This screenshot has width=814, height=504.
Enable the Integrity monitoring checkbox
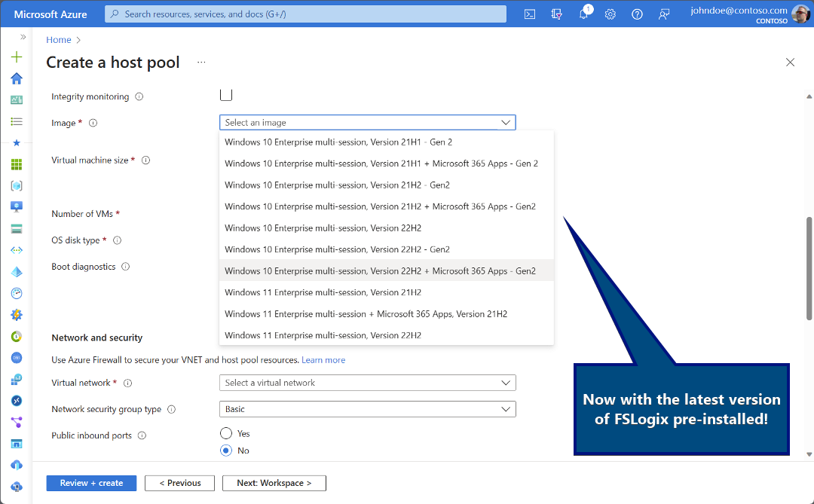pyautogui.click(x=226, y=94)
